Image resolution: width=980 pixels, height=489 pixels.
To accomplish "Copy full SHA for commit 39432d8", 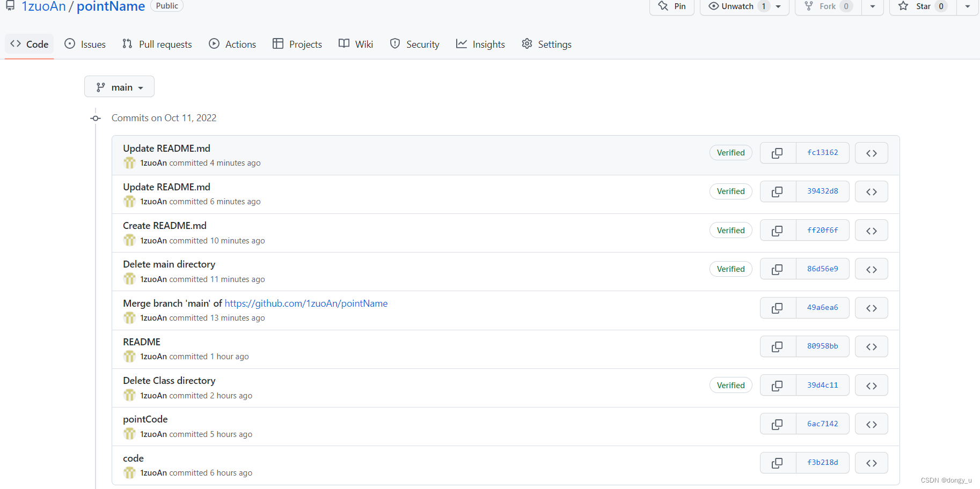I will pyautogui.click(x=778, y=191).
